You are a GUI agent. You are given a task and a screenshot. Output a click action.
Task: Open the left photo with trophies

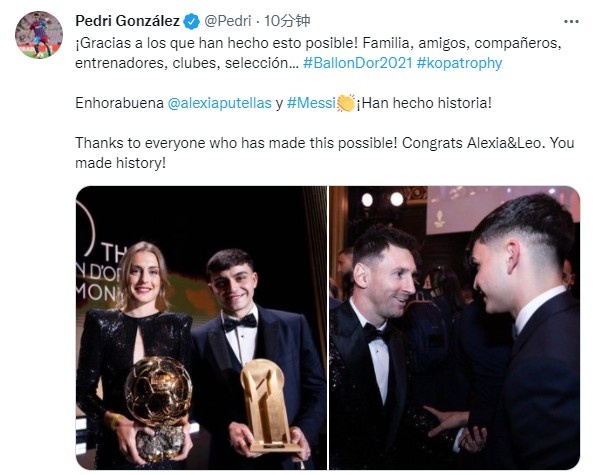(x=202, y=328)
